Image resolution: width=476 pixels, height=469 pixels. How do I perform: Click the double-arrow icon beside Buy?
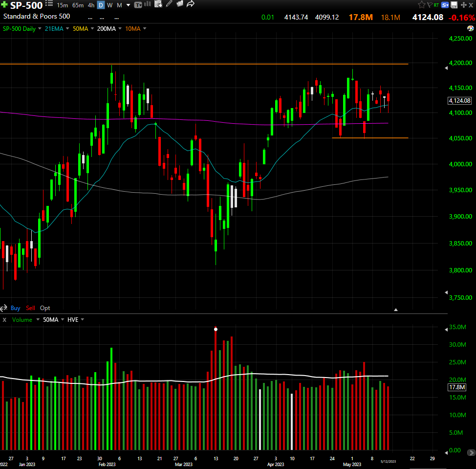click(3, 308)
